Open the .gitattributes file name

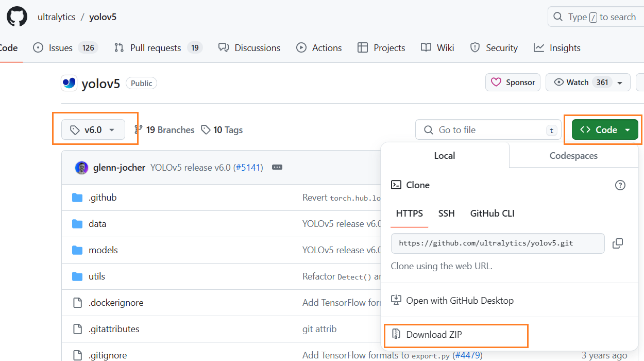coord(114,329)
